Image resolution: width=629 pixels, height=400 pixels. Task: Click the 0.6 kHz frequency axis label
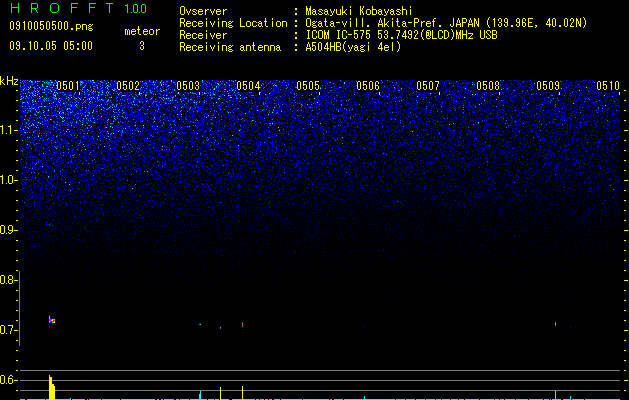[8, 380]
